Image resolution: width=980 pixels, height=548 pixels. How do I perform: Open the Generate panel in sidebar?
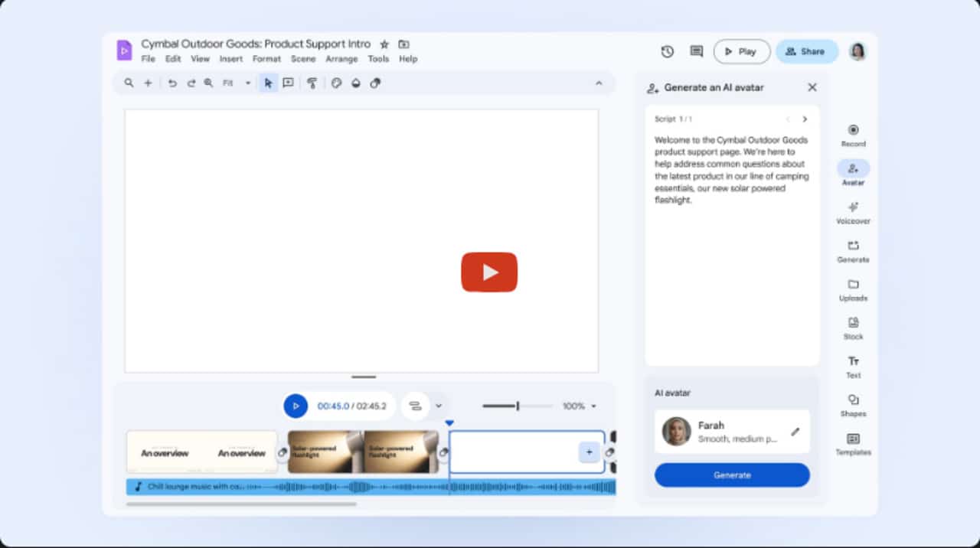tap(854, 251)
